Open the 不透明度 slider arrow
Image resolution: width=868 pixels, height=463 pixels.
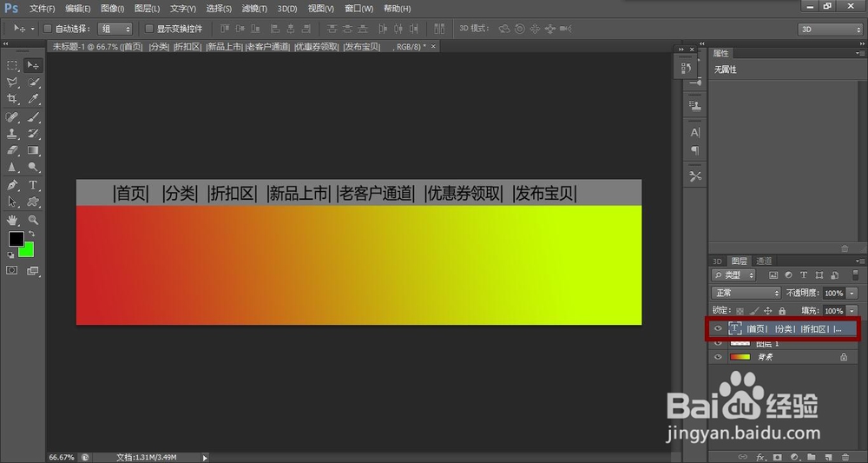point(852,293)
